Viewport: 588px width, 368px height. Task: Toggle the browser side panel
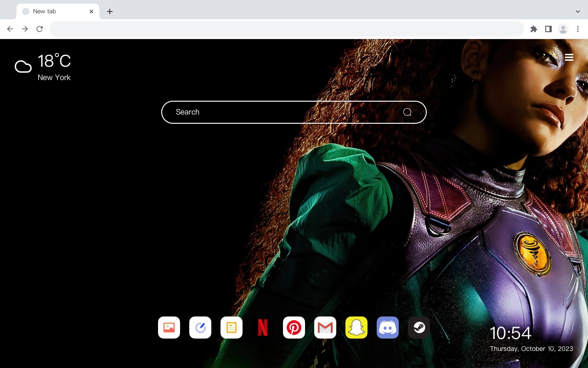pyautogui.click(x=548, y=29)
